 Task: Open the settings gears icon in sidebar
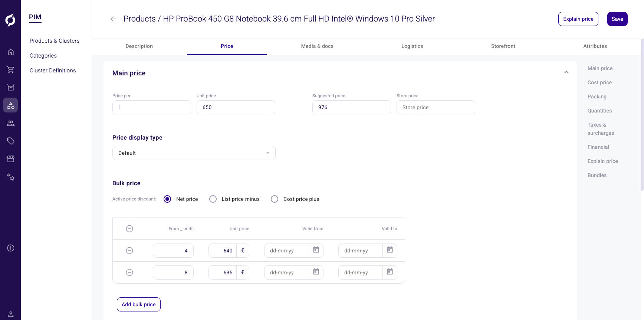11,177
